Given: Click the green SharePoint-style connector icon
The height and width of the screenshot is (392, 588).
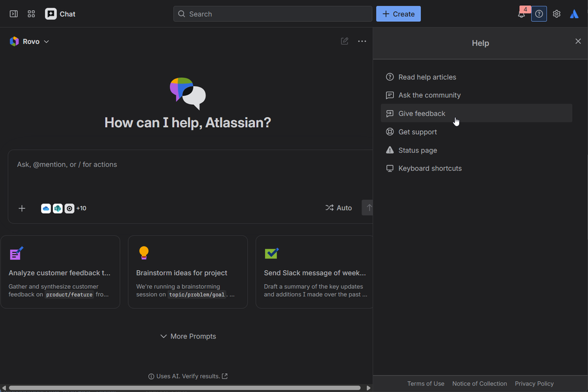Looking at the screenshot, I should tap(57, 208).
